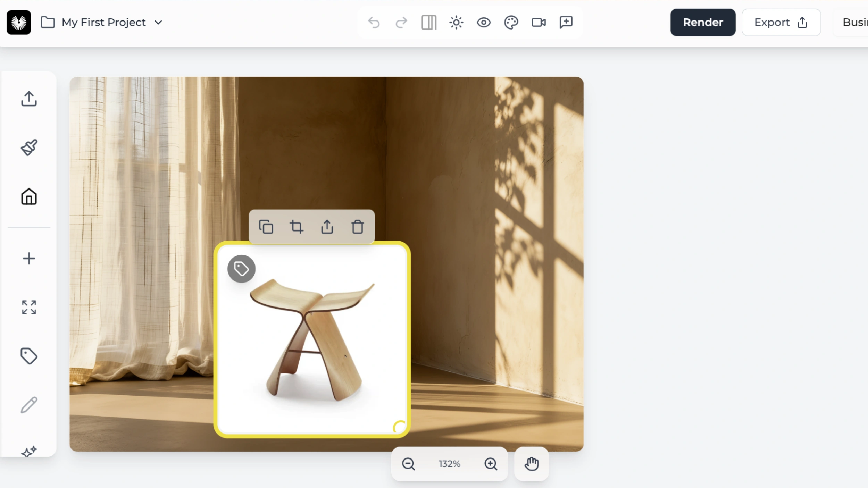Toggle the hand pan tool
Viewport: 868px width, 488px height.
click(x=531, y=464)
